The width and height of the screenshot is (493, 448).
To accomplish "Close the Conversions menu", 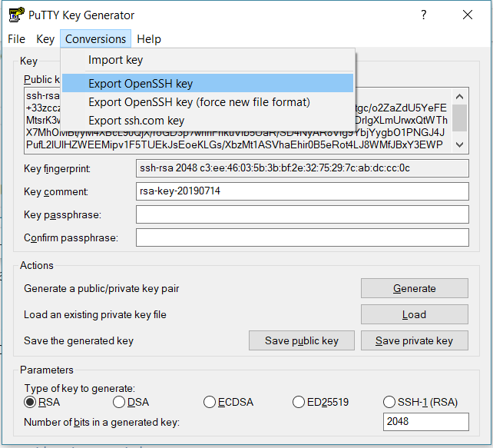I will pyautogui.click(x=95, y=39).
